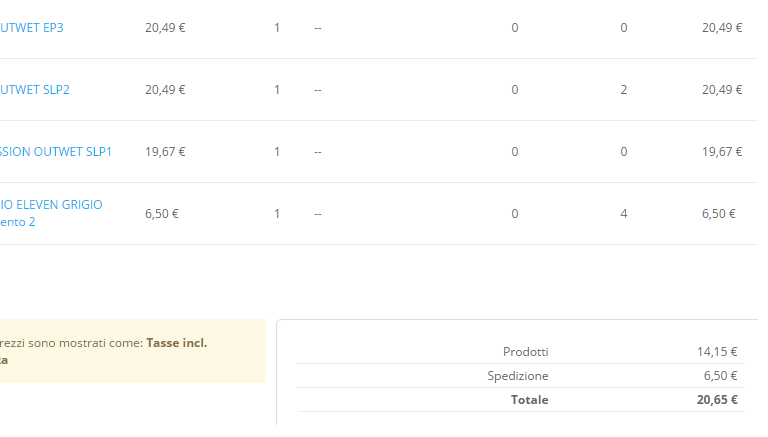Viewport: 768px width, 437px height.
Task: Click orange 0 value in OUTWET EP3 row
Action: coord(515,28)
